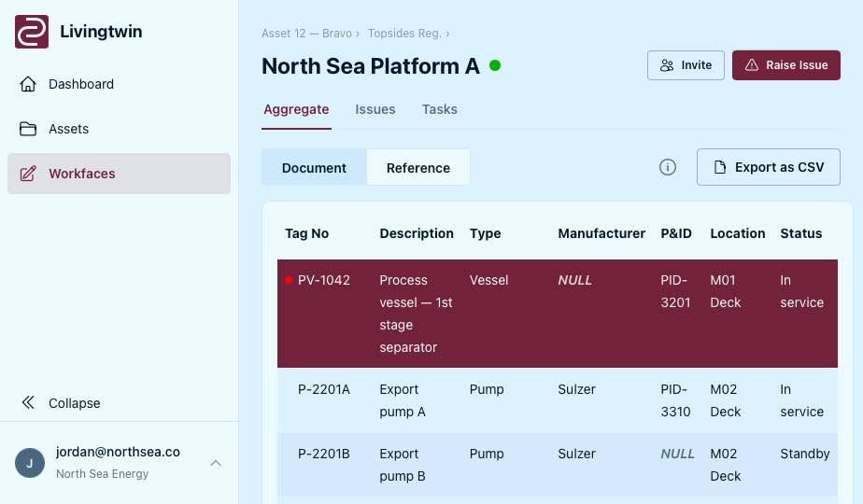This screenshot has width=863, height=504.
Task: Click the Assets folder icon
Action: 28,129
